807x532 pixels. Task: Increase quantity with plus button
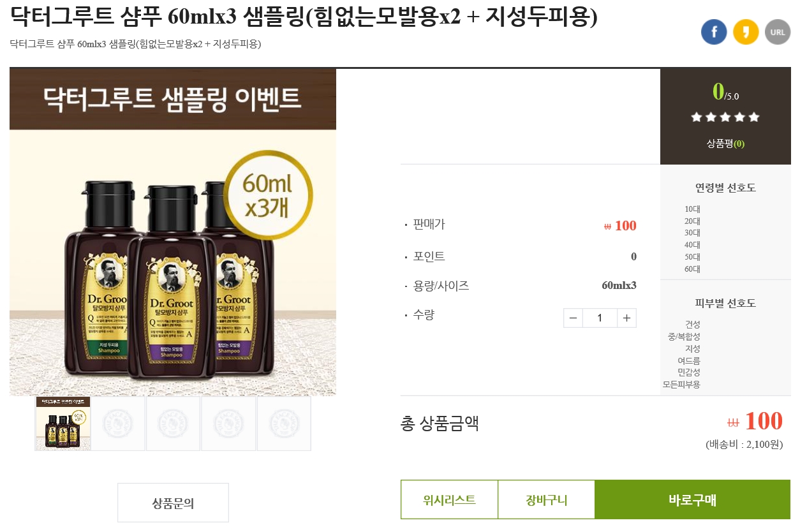click(x=626, y=318)
